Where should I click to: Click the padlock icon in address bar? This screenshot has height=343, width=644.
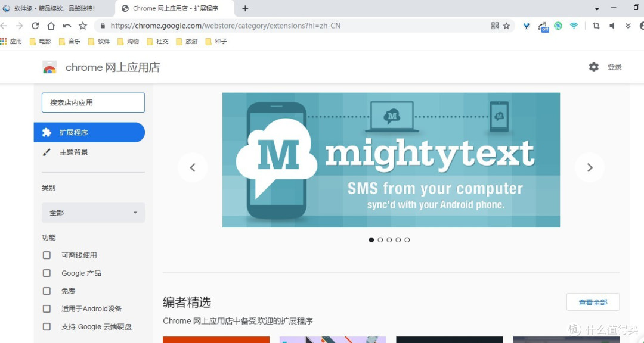coord(103,26)
